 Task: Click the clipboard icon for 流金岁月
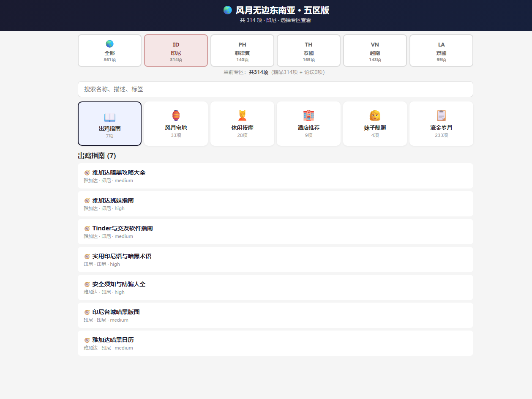pyautogui.click(x=441, y=115)
